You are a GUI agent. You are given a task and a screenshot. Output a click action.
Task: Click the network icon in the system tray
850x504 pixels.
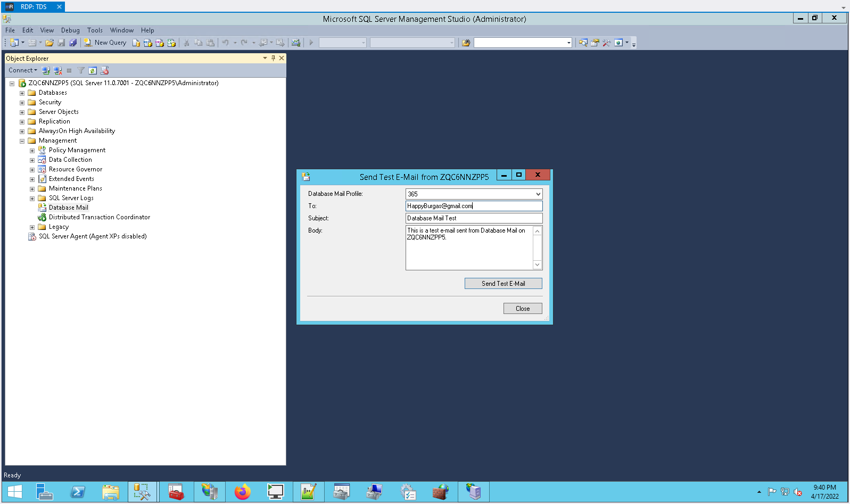click(785, 492)
